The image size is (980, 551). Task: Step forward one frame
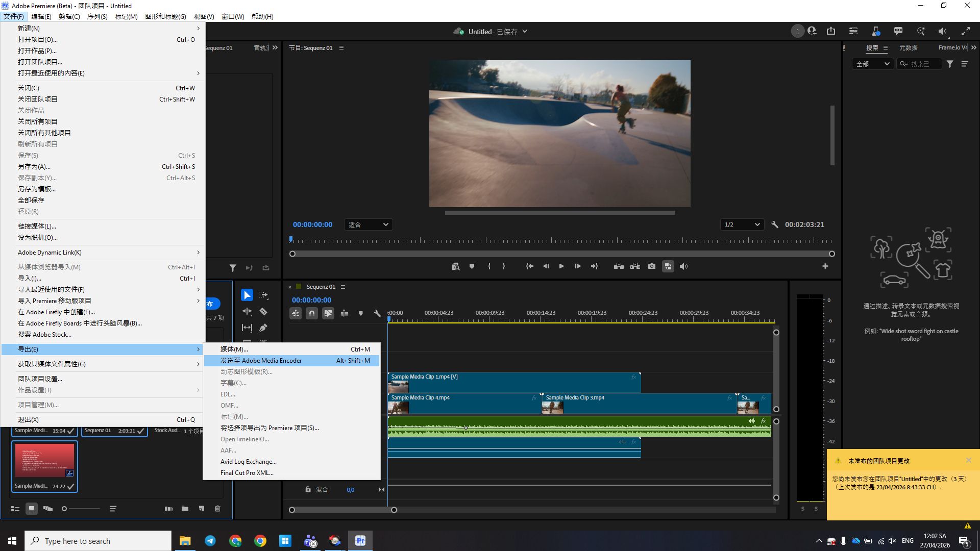pos(577,266)
